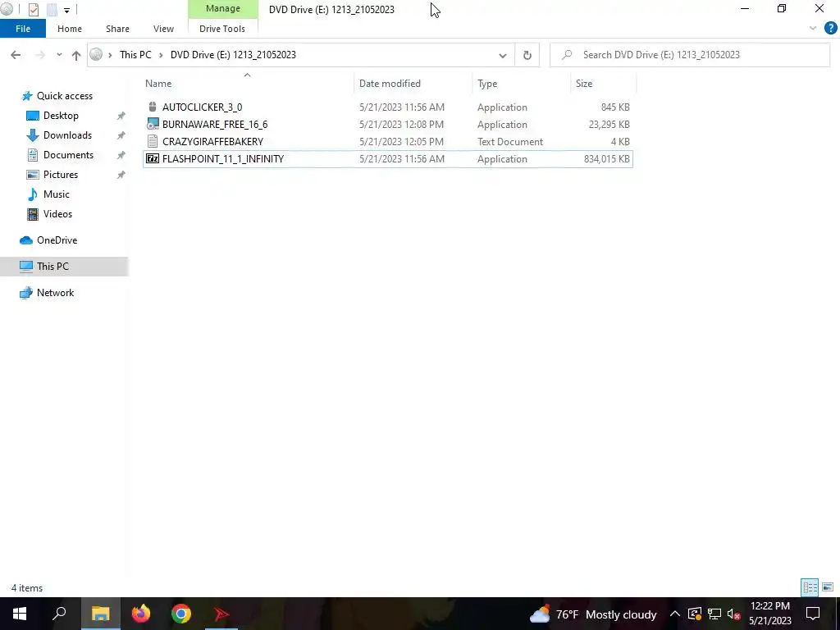Screen dimensions: 840x630
Task: Sort files by Type column
Action: [522, 83]
